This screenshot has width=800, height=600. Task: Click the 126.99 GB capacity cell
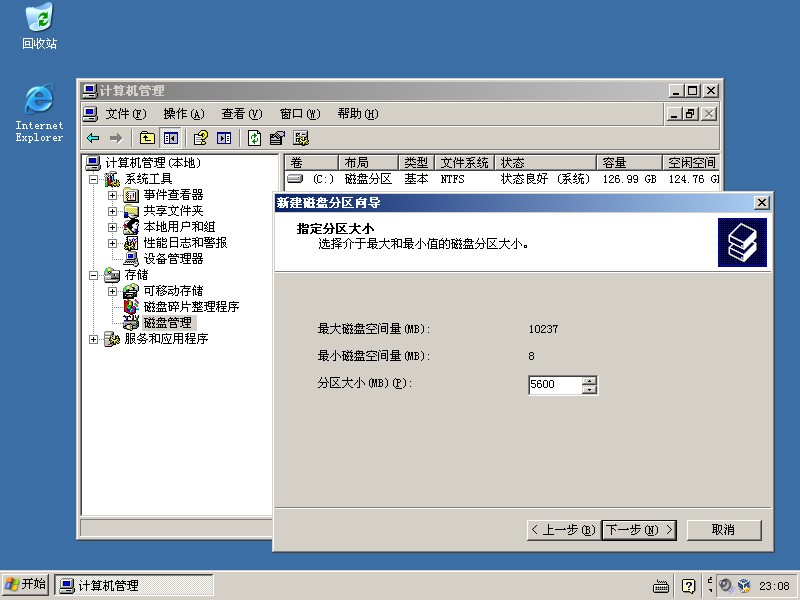click(x=630, y=179)
